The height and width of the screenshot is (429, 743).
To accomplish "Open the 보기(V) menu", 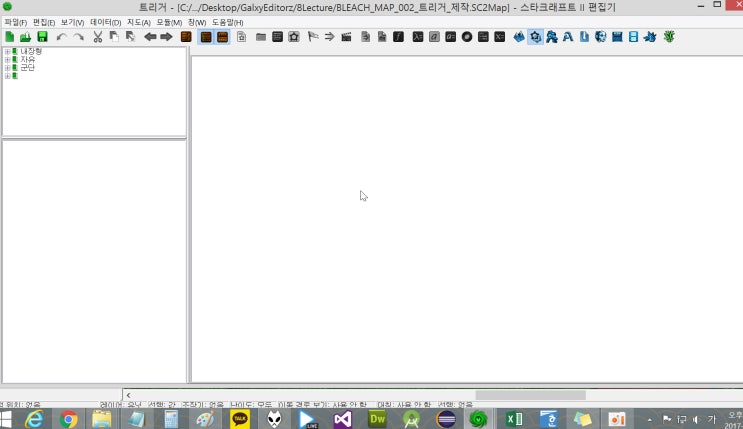I will click(72, 22).
